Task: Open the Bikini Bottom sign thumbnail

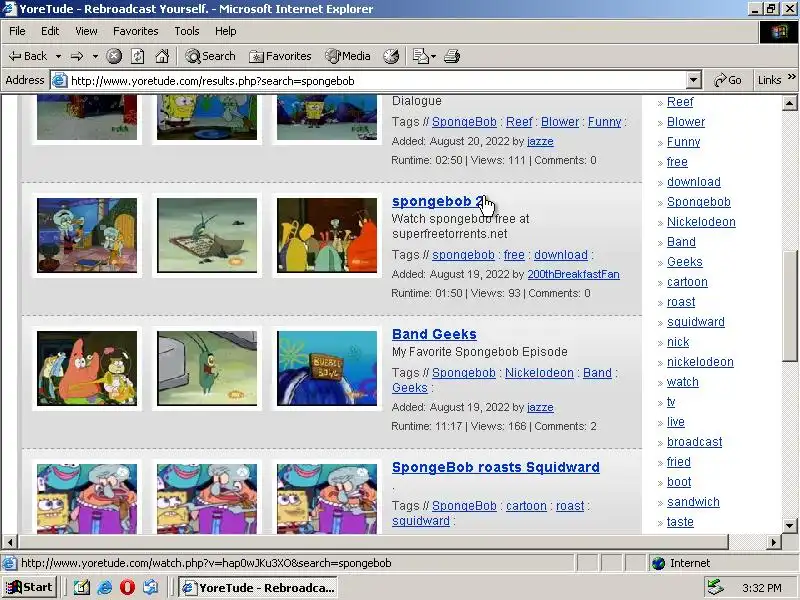Action: (327, 368)
